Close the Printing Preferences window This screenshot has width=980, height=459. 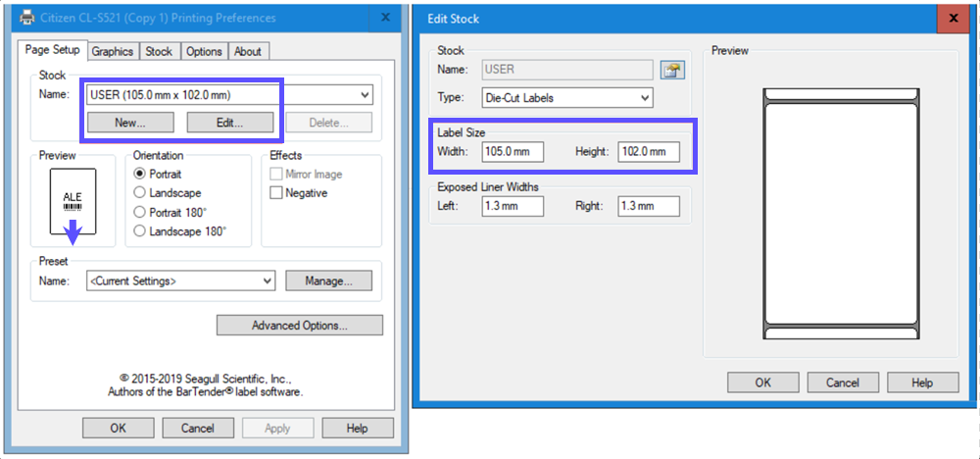[385, 18]
